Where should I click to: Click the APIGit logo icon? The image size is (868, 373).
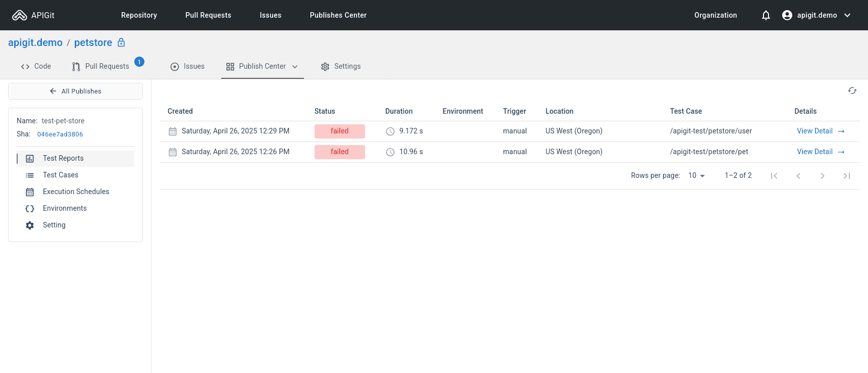19,15
